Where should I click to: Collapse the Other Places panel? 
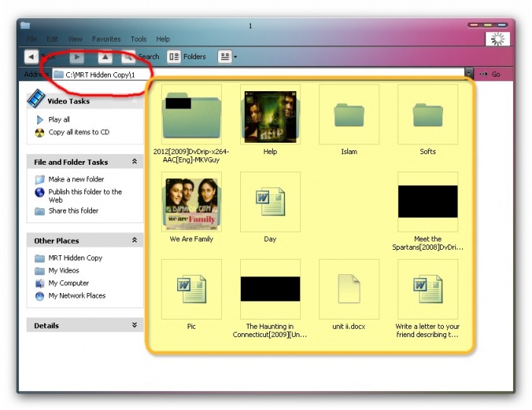click(135, 241)
